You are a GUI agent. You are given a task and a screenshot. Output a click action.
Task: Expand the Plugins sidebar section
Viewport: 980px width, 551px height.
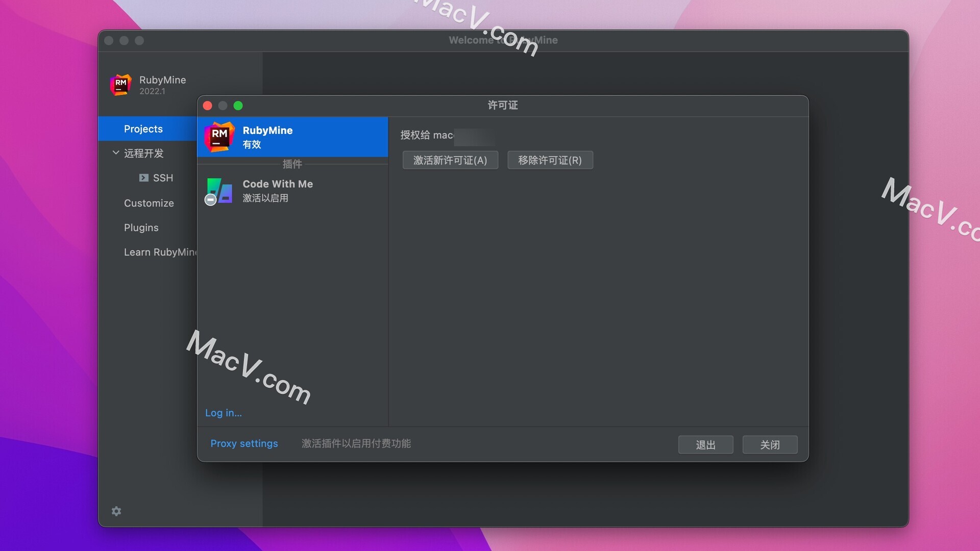point(141,227)
